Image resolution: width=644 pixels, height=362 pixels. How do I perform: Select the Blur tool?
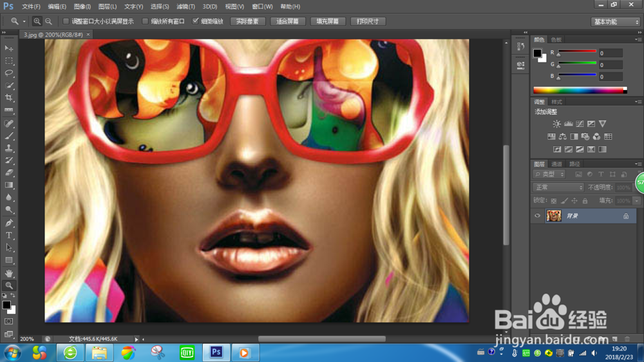[x=8, y=197]
